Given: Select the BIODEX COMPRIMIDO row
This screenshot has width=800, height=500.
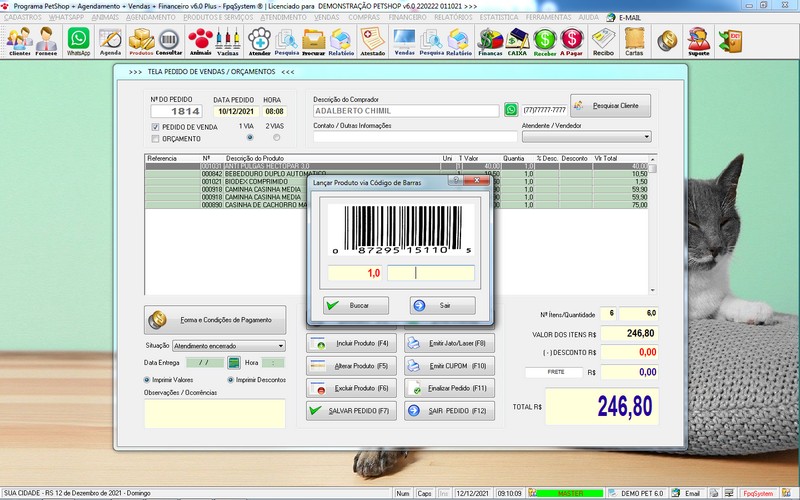Looking at the screenshot, I should coord(396,182).
